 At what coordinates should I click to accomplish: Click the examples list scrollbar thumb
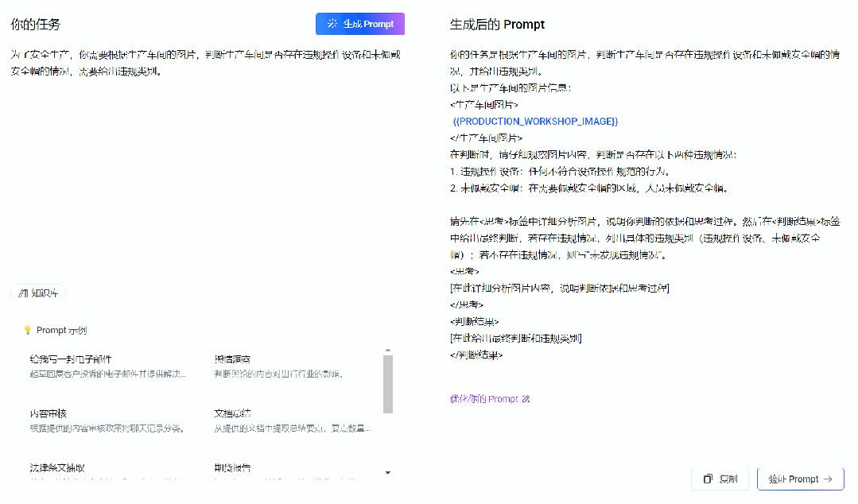click(388, 384)
